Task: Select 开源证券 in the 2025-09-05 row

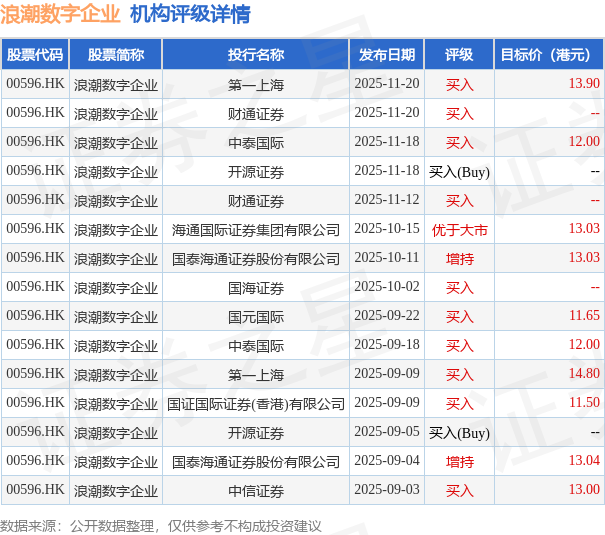Action: (x=256, y=433)
